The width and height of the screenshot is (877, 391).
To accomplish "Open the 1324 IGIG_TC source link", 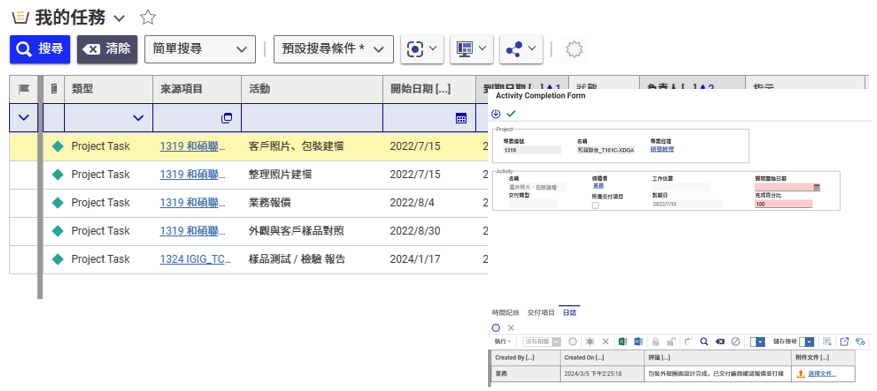I will [195, 259].
